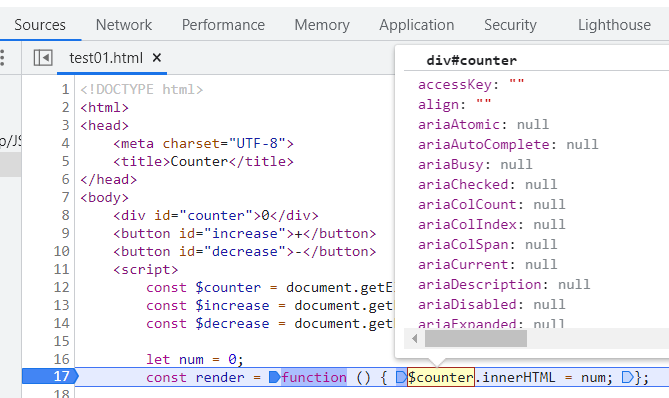The image size is (669, 398).
Task: Set breakpoint at line number 16
Action: 61,359
